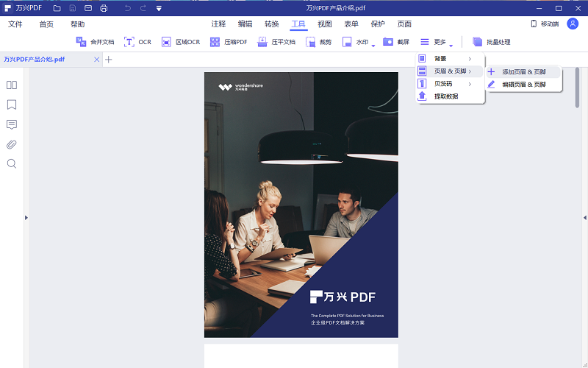
Task: Click the 压平文档 flatten document tool
Action: point(276,42)
